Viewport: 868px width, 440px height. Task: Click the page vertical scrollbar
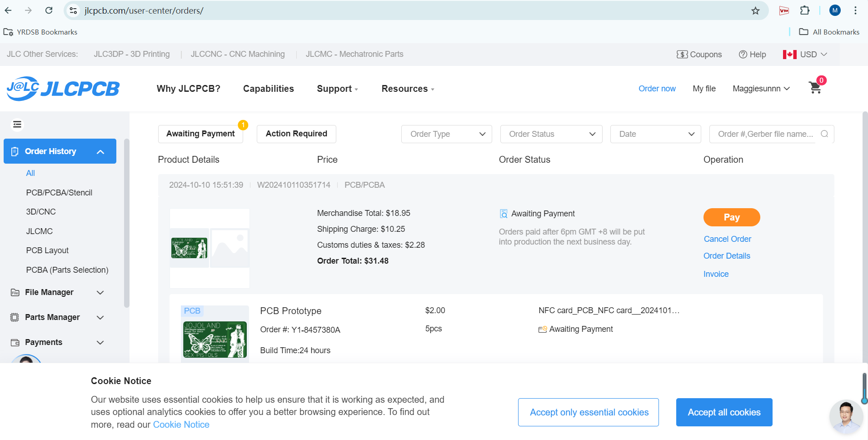click(865, 236)
